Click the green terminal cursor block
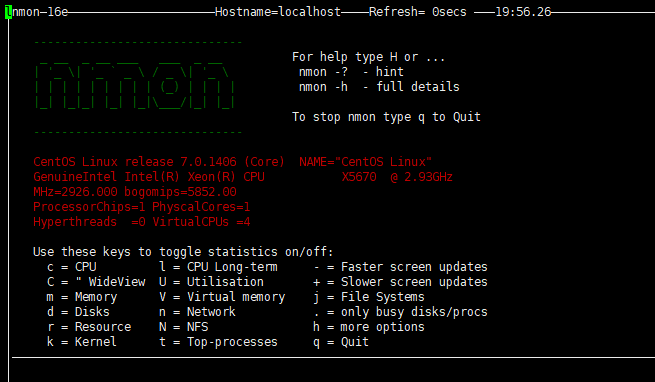 9,12
